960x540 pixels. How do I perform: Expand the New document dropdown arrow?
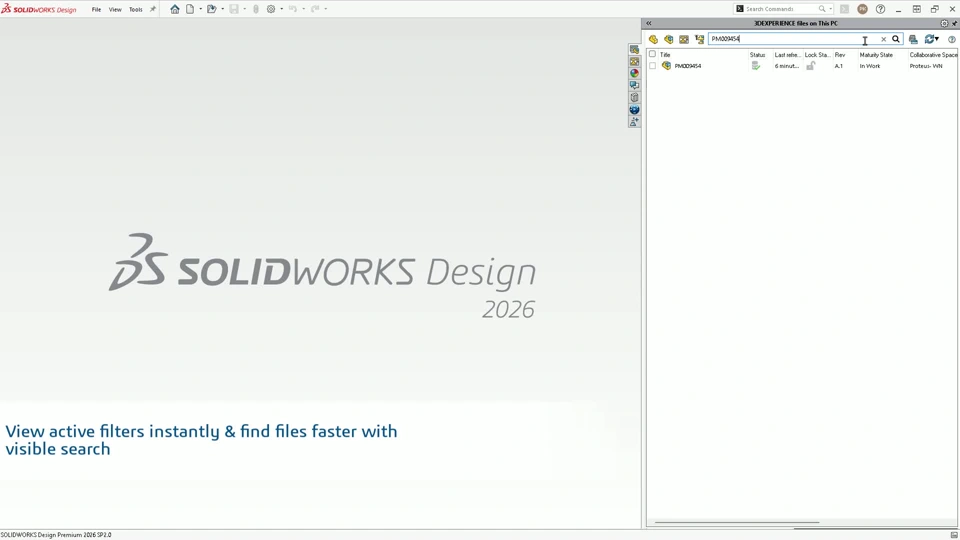(x=200, y=9)
